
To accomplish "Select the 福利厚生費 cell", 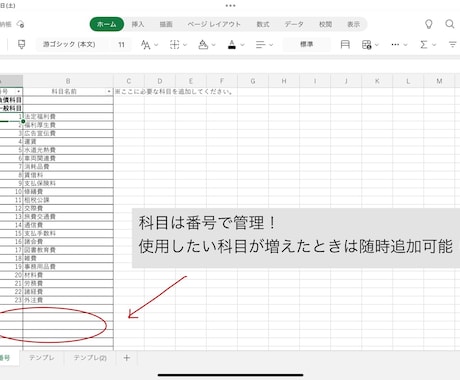I will tap(68, 125).
